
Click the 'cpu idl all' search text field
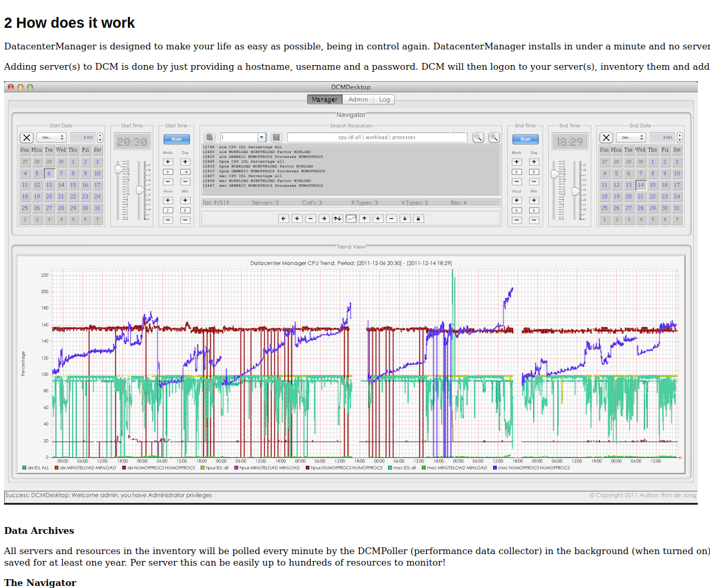click(377, 138)
